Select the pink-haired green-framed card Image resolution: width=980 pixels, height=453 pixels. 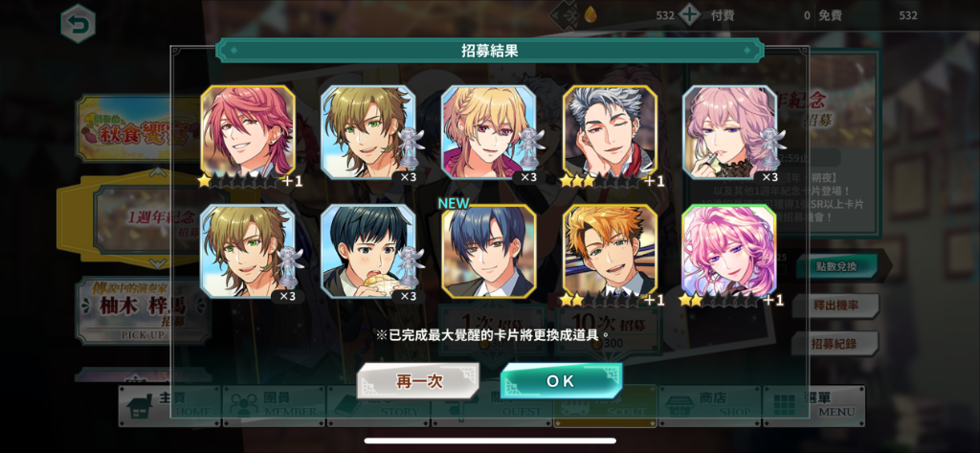coord(729,251)
